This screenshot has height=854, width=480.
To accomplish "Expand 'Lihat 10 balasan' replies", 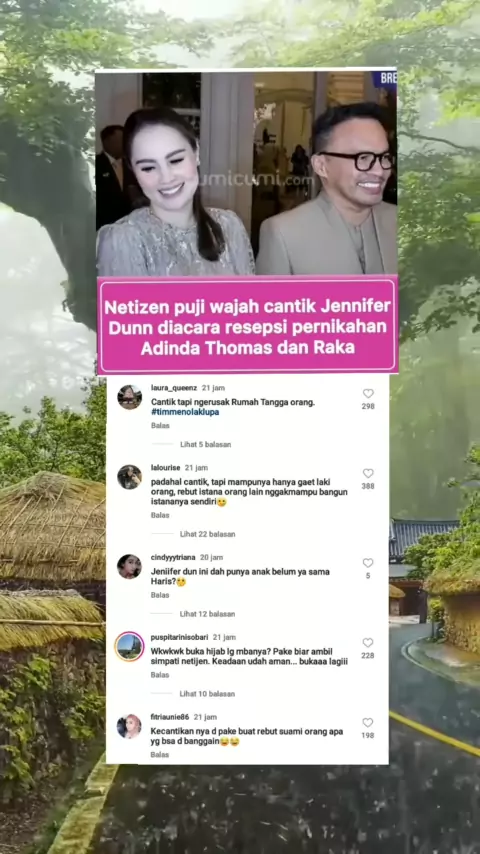I will (207, 694).
